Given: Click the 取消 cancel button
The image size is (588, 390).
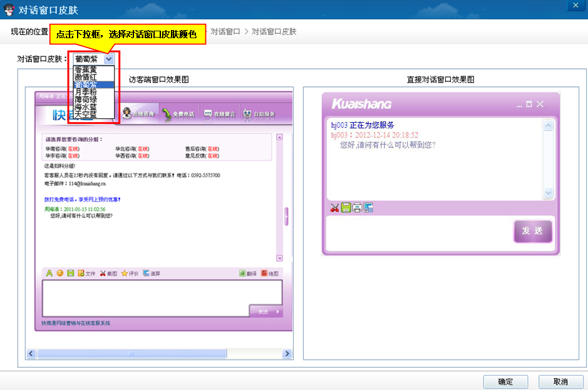Looking at the screenshot, I should click(x=560, y=382).
